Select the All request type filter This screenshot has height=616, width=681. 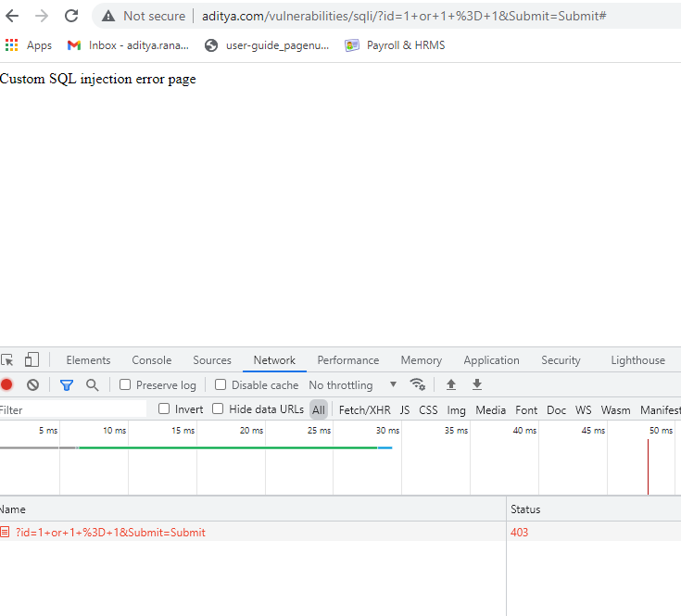tap(319, 409)
